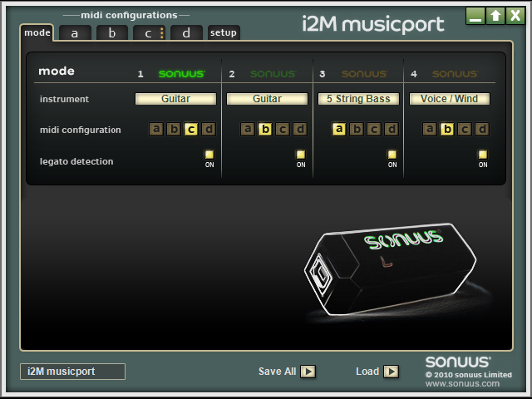
Task: Click the Save All arrow button
Action: point(308,372)
